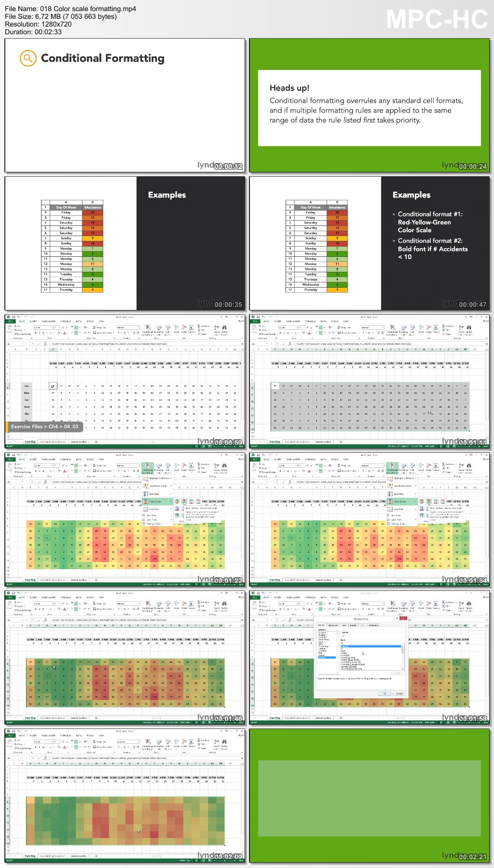Toggle Merge & Center in the 00:02:09 frame

coord(104,747)
